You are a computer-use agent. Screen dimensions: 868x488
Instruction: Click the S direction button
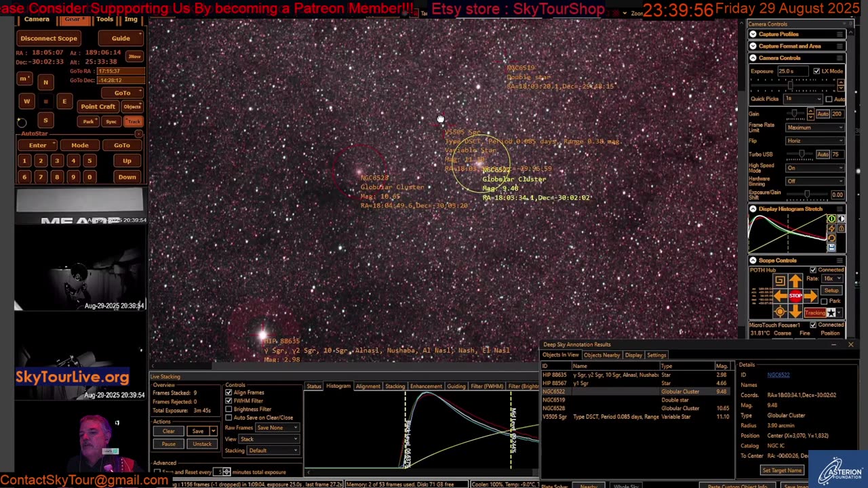45,120
